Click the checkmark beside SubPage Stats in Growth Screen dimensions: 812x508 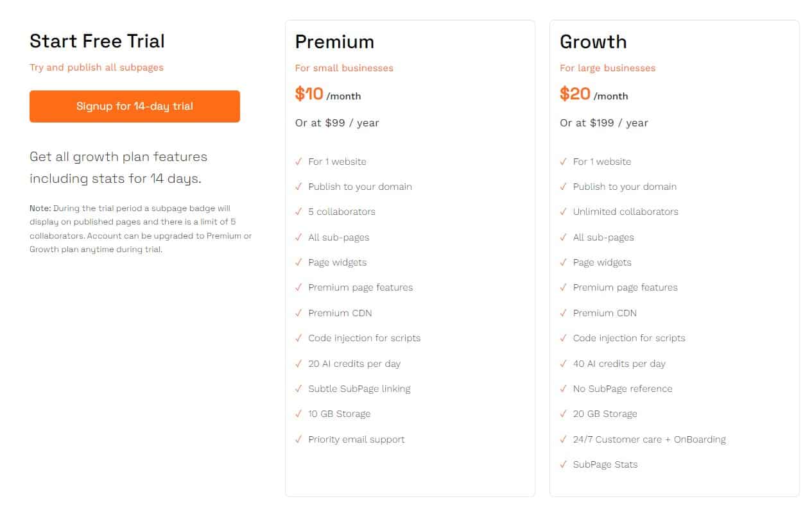[564, 464]
